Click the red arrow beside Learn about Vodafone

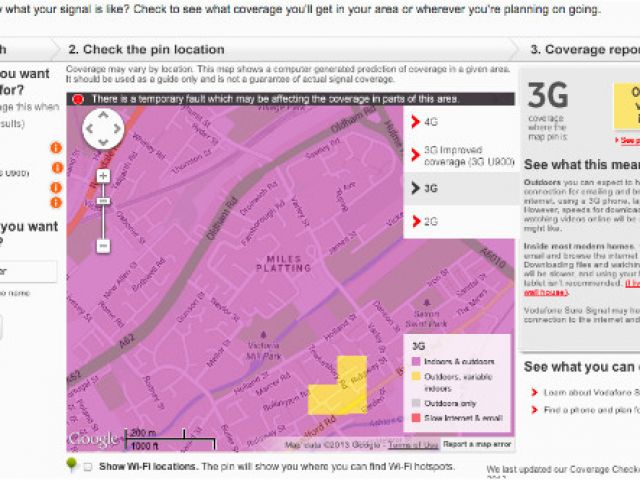[x=534, y=392]
